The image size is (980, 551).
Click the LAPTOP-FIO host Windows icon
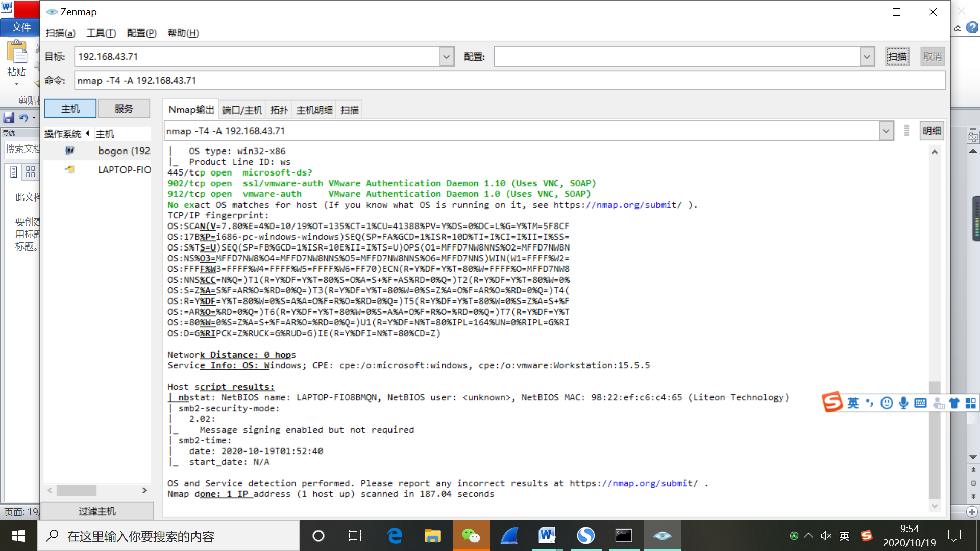[70, 169]
